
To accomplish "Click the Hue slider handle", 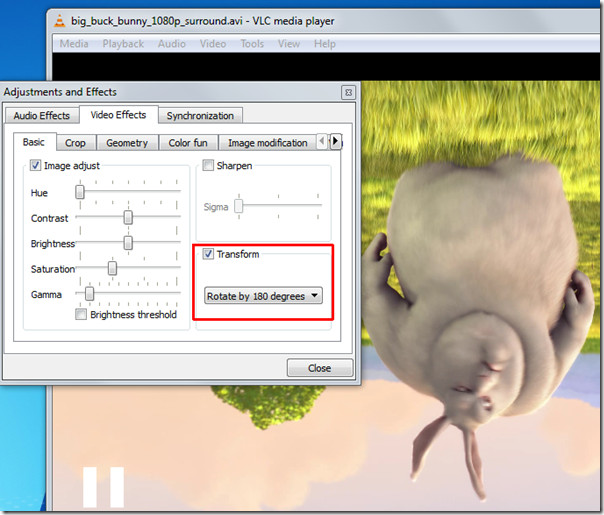I will tap(80, 192).
